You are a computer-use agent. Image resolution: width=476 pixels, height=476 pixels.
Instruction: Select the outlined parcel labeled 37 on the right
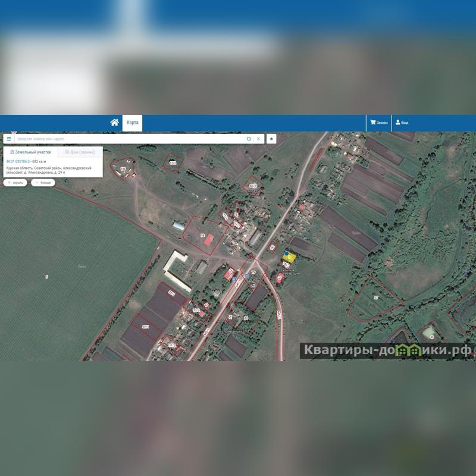click(x=375, y=296)
